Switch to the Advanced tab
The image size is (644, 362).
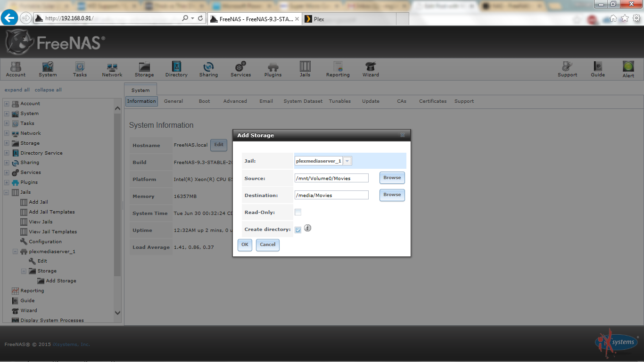235,101
